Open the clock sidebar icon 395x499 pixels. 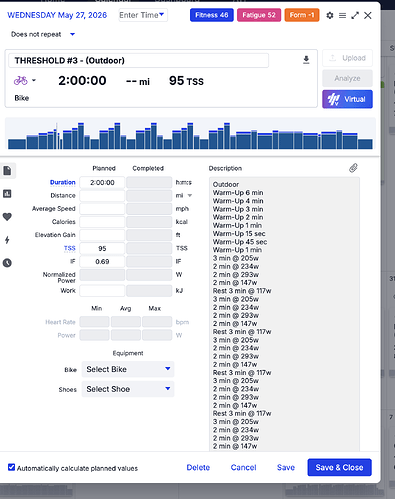coord(7,263)
